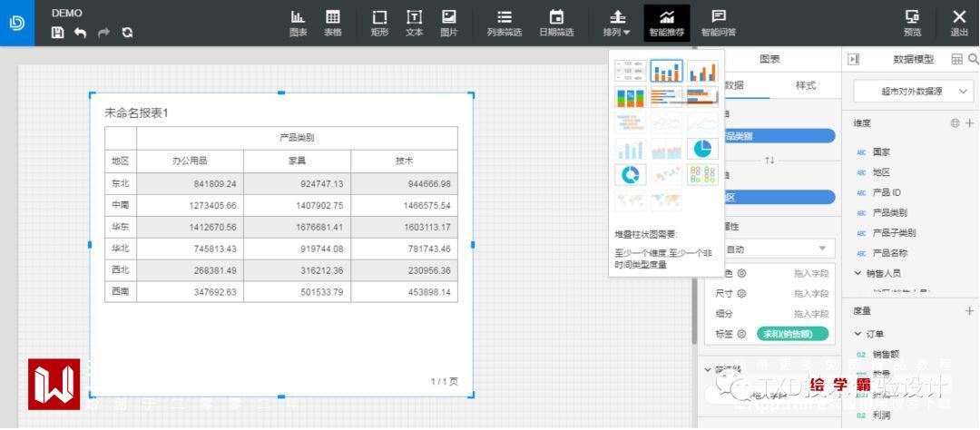980x430 pixels.
Task: Insert a picture with 图片 tool
Action: point(449,23)
